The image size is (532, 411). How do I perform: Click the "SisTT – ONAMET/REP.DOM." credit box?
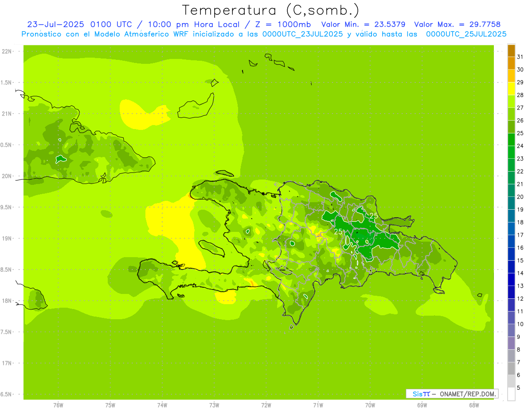[452, 394]
